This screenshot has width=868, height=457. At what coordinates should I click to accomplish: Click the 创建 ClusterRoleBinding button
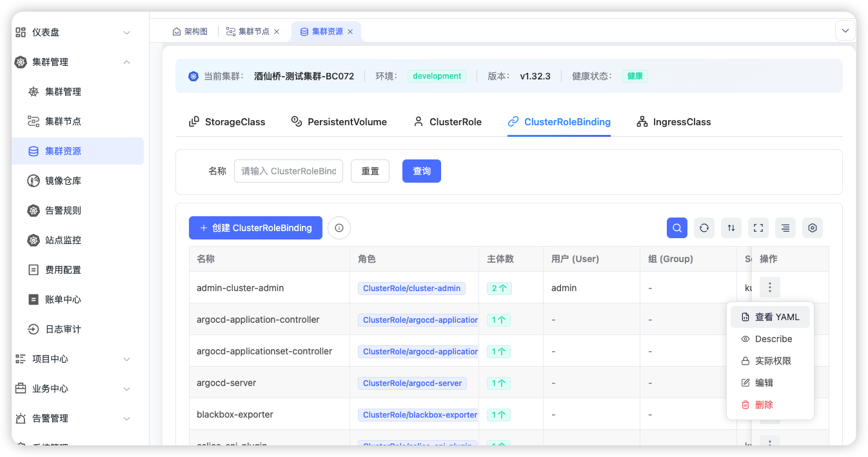coord(255,228)
